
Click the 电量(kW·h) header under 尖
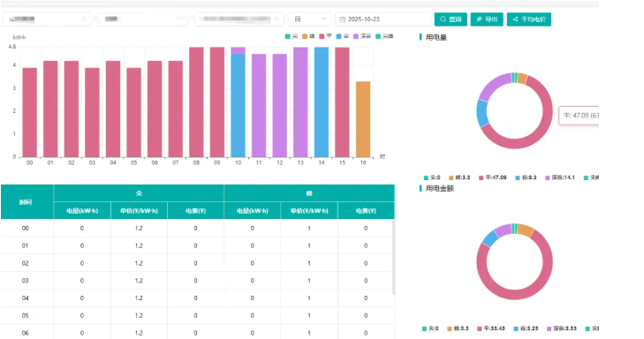tap(82, 210)
